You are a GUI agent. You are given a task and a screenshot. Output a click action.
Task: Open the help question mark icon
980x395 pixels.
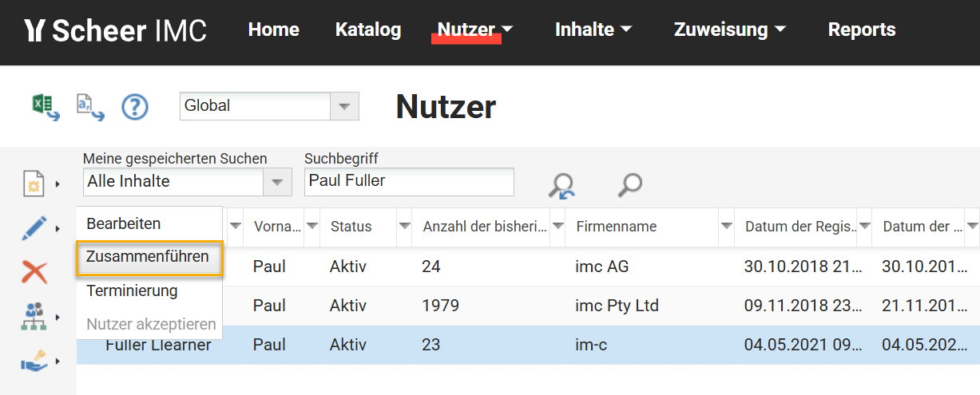click(135, 106)
